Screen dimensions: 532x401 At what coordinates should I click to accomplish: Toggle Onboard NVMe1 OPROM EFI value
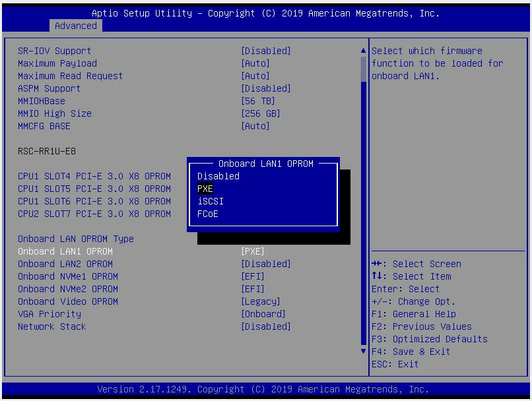pos(253,276)
